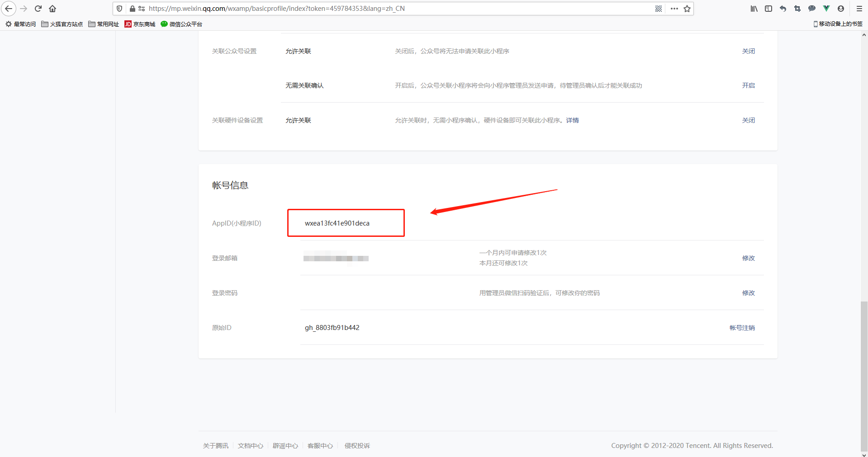Expand the 火狐官方站点 bookmarks folder
This screenshot has width=868, height=457.
point(62,24)
